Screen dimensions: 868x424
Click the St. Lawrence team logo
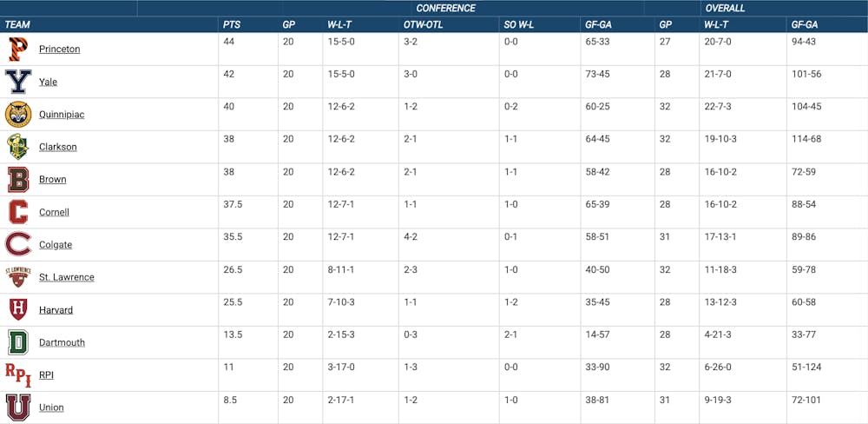[x=18, y=277]
